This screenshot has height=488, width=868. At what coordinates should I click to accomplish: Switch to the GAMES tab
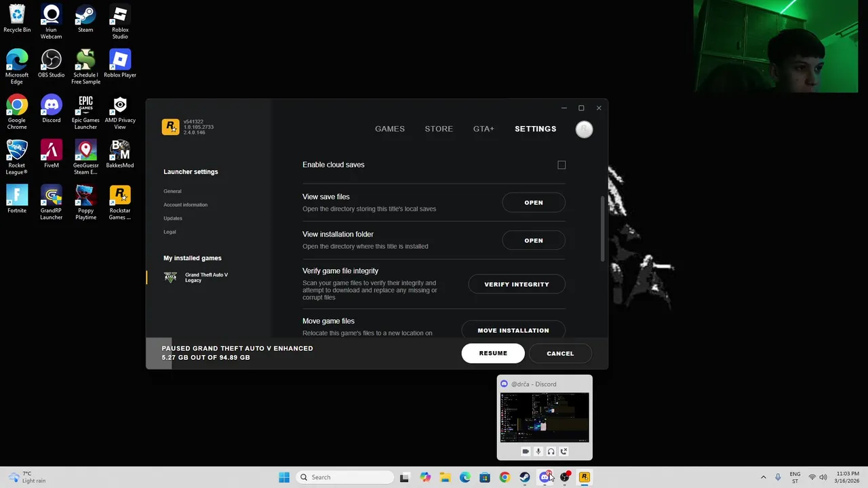[390, 129]
